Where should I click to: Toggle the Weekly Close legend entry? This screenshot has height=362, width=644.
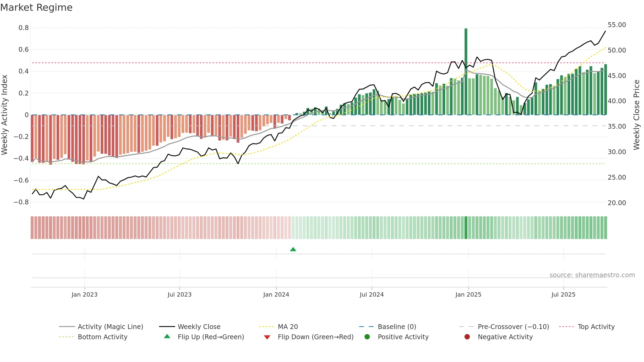click(x=190, y=327)
